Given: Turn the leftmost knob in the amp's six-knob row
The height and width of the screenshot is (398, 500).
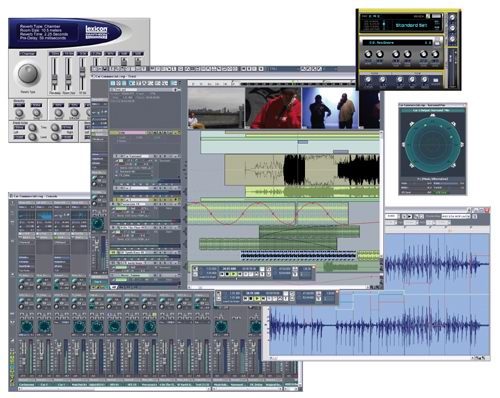Looking at the screenshot, I should coord(368,54).
